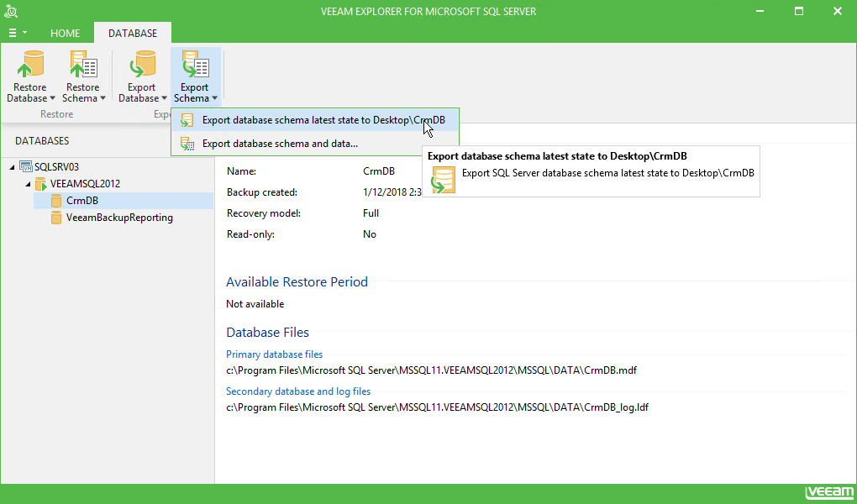Choose Export database schema latest state to Desktop\CrmDB
Screen dimensions: 857x504
coord(315,120)
